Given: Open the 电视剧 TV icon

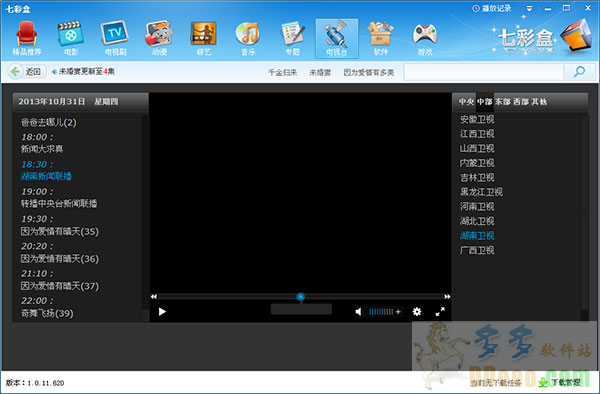Looking at the screenshot, I should click(115, 38).
